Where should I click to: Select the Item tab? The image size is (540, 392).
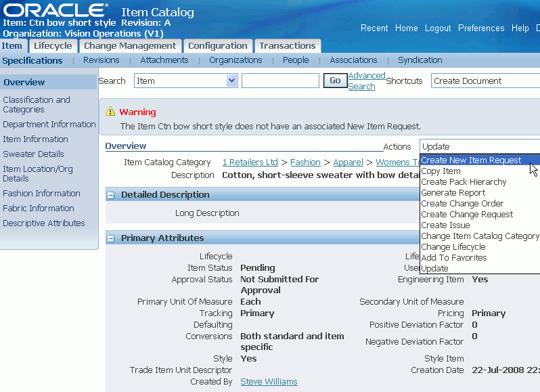pyautogui.click(x=12, y=46)
